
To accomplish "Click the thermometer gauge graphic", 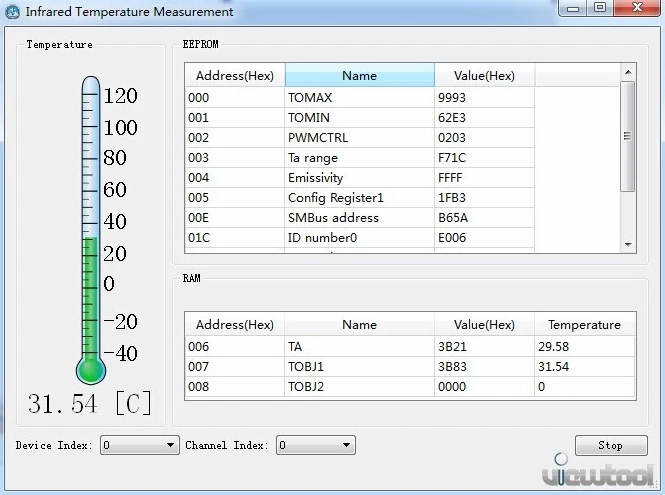I will click(x=91, y=230).
